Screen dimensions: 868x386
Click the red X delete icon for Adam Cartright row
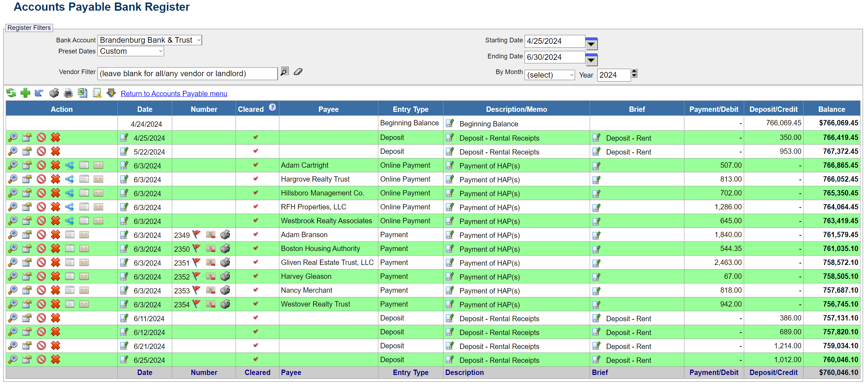coord(56,165)
